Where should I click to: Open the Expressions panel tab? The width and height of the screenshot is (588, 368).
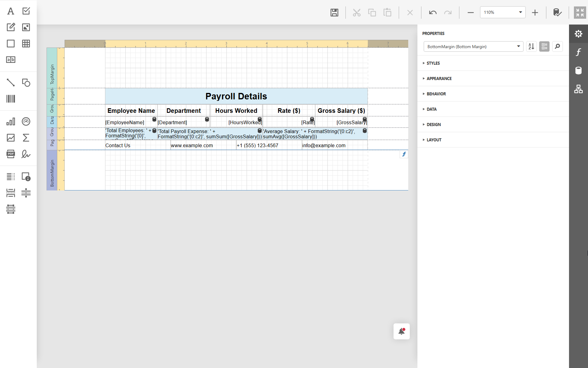[578, 52]
